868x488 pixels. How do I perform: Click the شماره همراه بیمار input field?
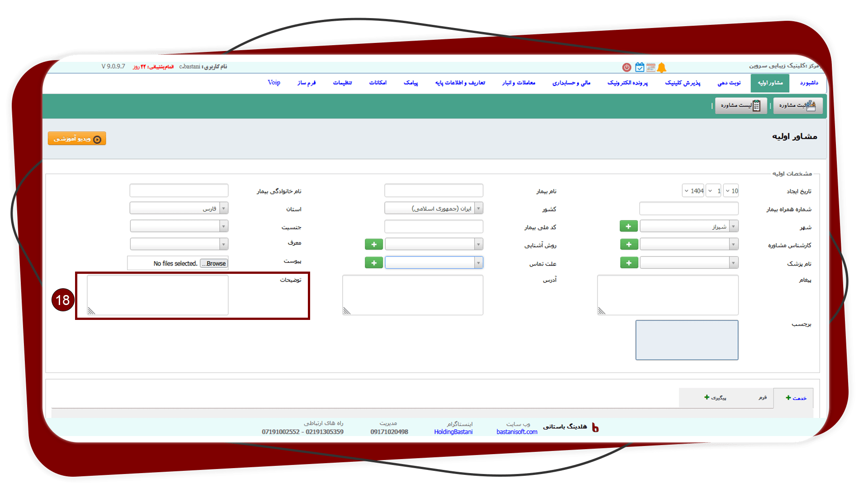click(x=689, y=208)
